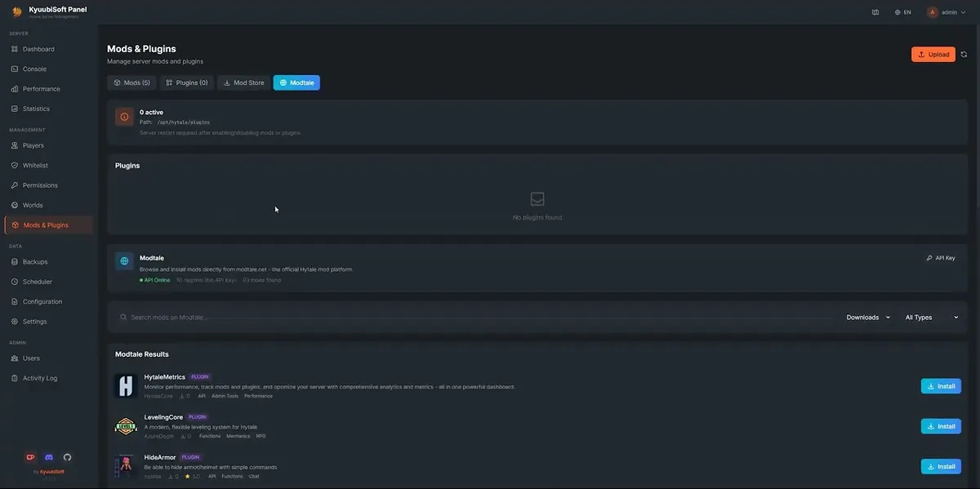Click the API Online status text

tap(157, 280)
